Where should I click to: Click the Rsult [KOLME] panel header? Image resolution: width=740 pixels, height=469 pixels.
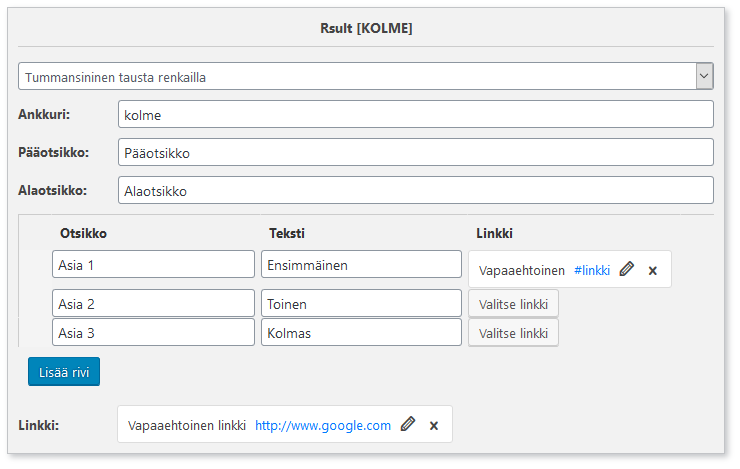(x=366, y=28)
